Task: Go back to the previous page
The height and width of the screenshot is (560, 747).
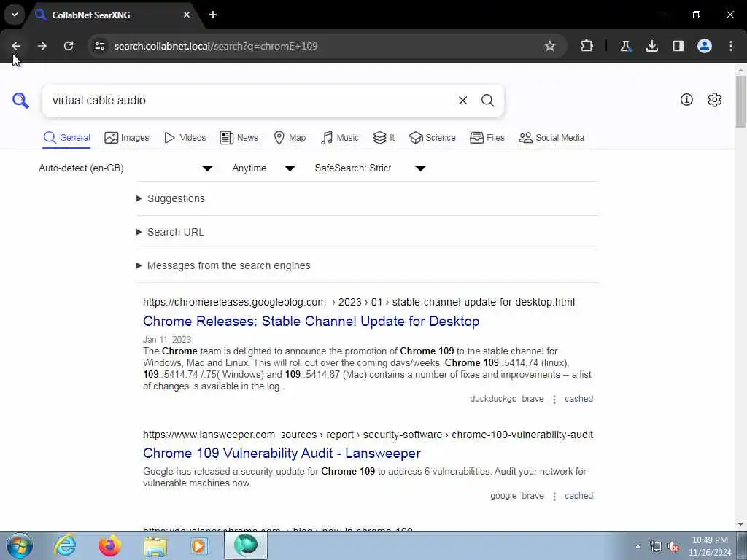Action: click(16, 46)
